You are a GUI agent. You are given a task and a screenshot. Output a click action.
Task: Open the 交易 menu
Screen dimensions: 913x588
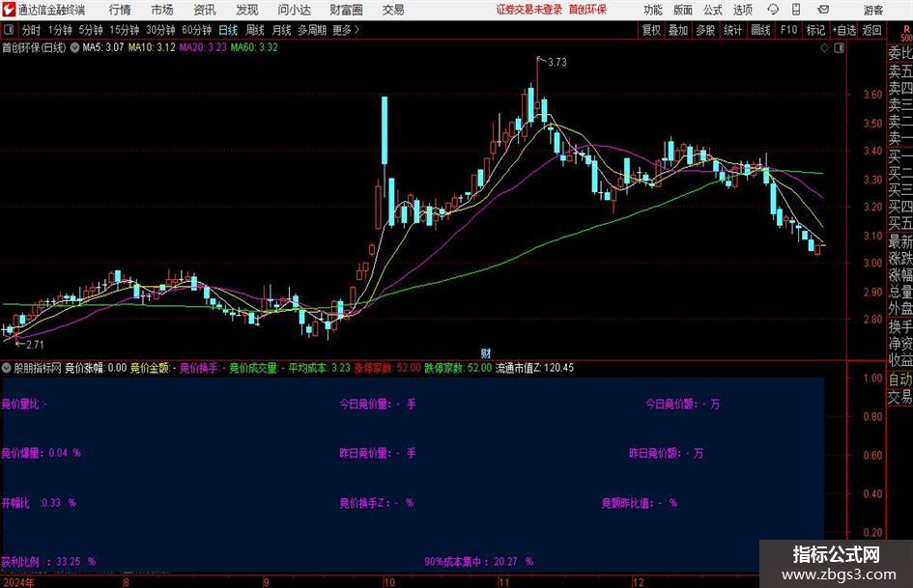pyautogui.click(x=393, y=10)
